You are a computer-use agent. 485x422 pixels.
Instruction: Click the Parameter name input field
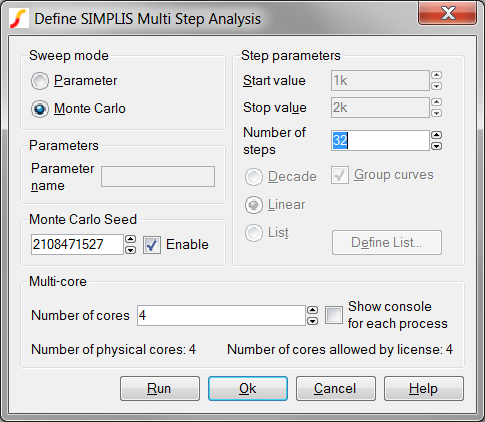tap(158, 177)
